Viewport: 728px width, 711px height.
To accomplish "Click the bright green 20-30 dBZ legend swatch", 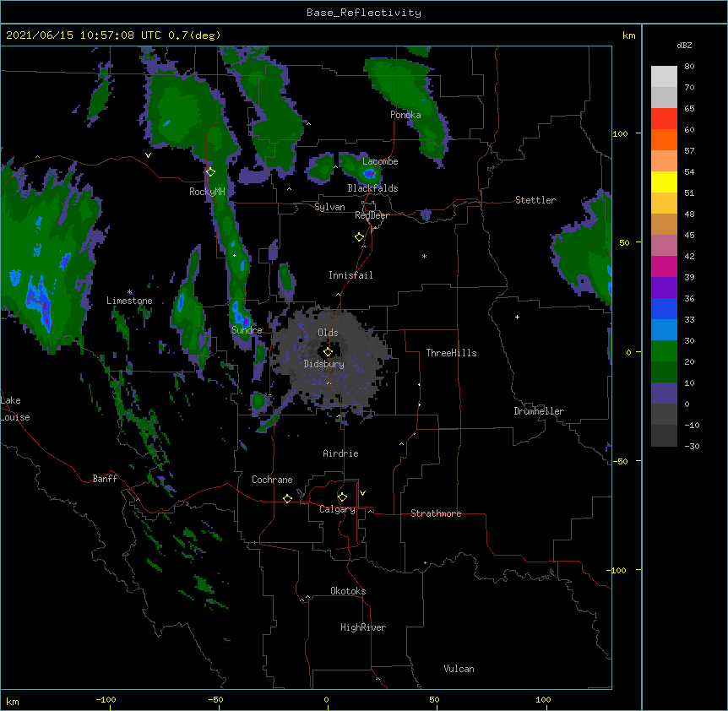I will (664, 351).
